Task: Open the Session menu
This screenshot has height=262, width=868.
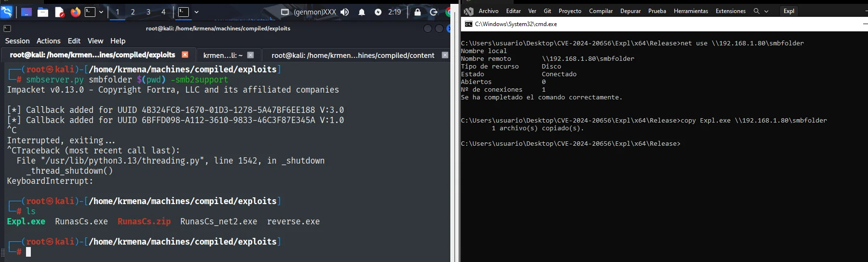Action: (17, 41)
